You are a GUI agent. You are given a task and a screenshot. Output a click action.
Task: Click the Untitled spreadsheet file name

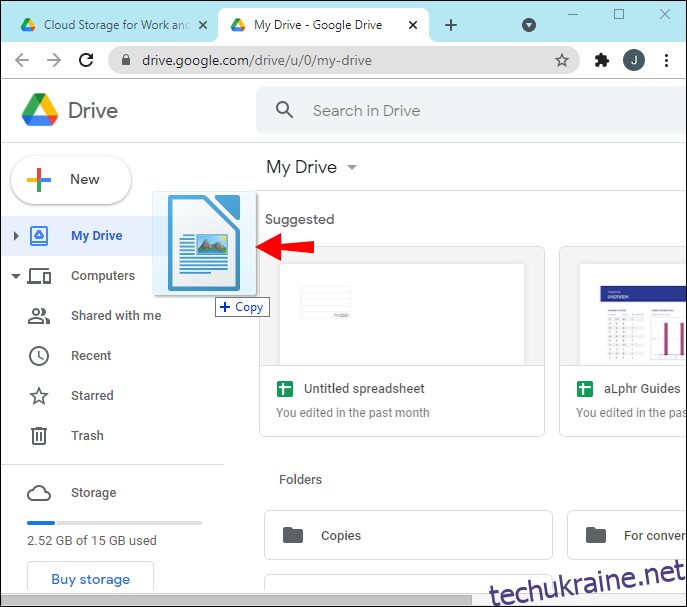click(364, 389)
